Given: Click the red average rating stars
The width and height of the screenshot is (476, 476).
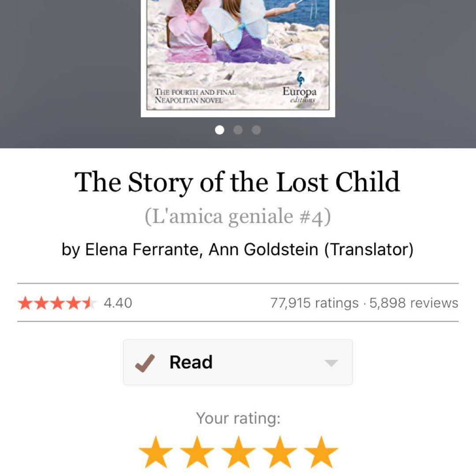Looking at the screenshot, I should coord(56,303).
